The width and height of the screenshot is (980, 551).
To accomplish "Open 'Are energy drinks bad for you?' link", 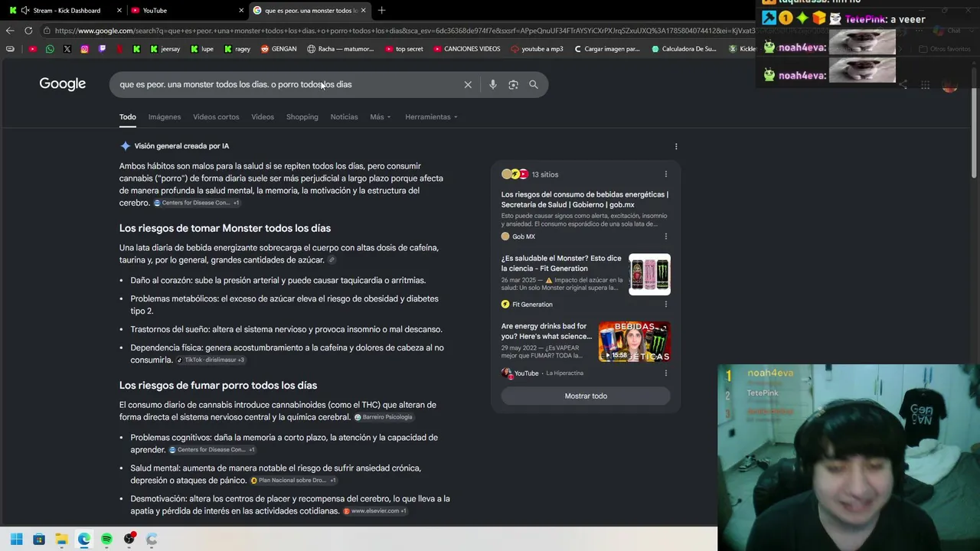I will 547,331.
